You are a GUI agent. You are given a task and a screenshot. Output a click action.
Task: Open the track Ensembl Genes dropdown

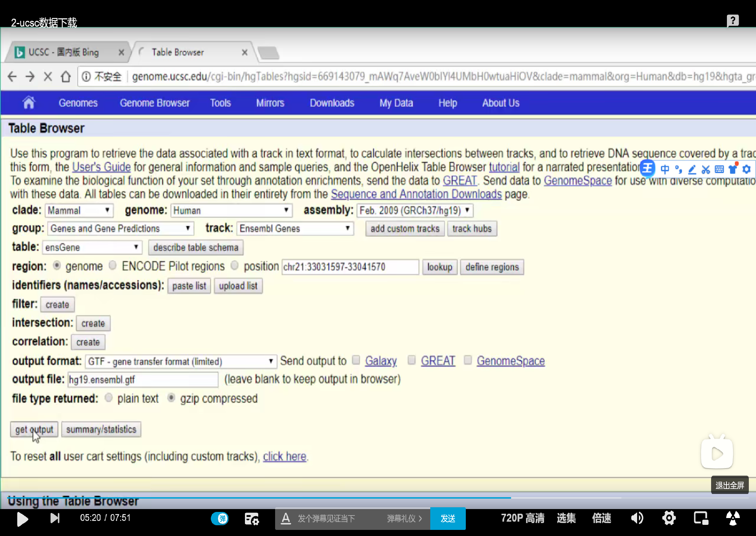click(295, 228)
